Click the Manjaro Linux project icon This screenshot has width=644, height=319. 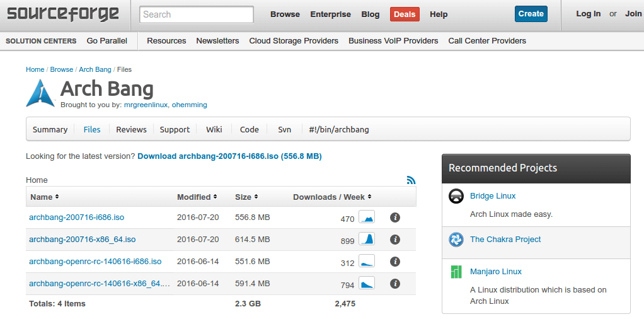point(456,272)
